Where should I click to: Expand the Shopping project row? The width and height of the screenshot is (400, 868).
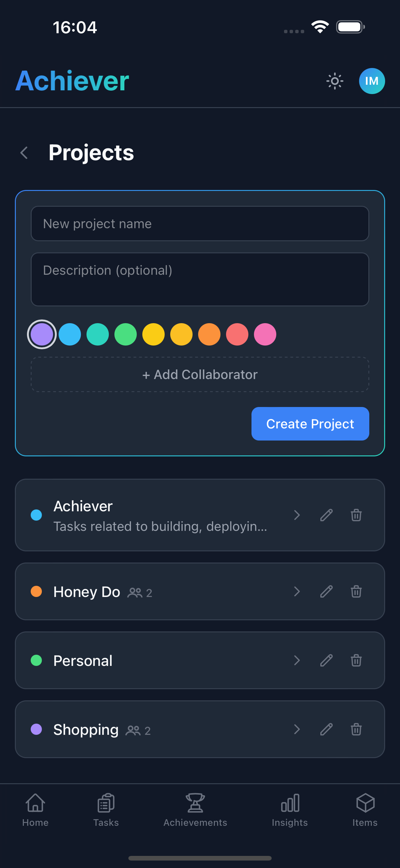point(297,730)
